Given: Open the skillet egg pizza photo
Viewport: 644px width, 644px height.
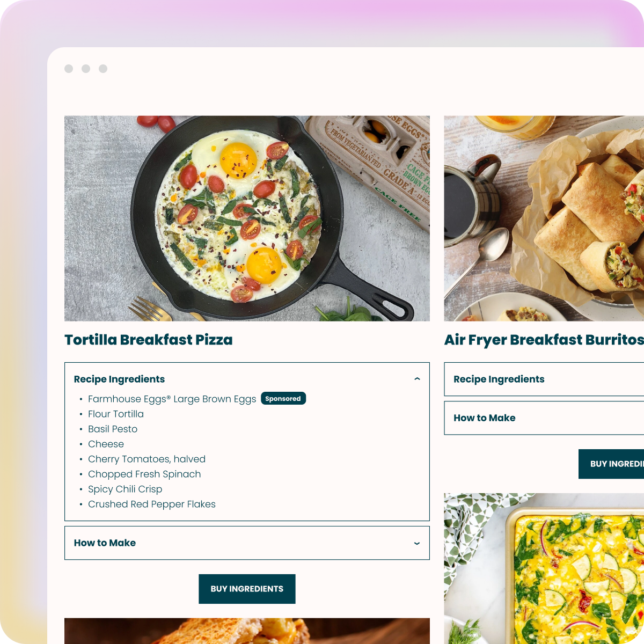Looking at the screenshot, I should click(x=247, y=218).
